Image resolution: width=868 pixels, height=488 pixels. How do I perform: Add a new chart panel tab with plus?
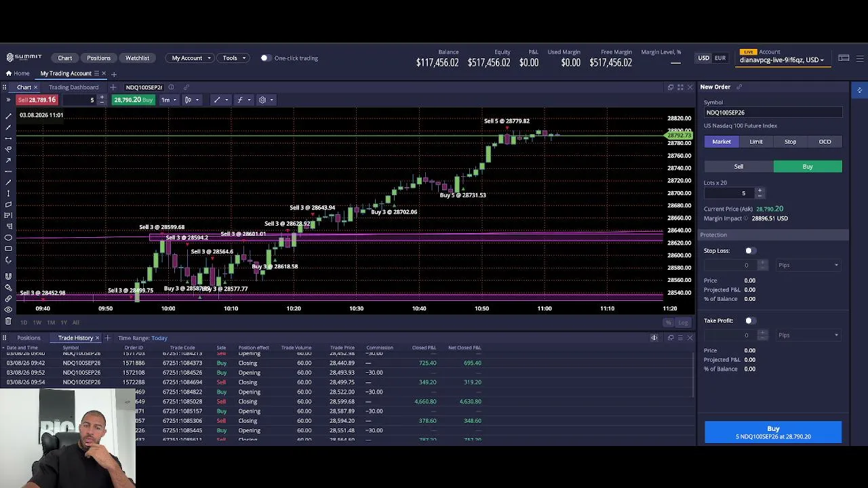113,87
